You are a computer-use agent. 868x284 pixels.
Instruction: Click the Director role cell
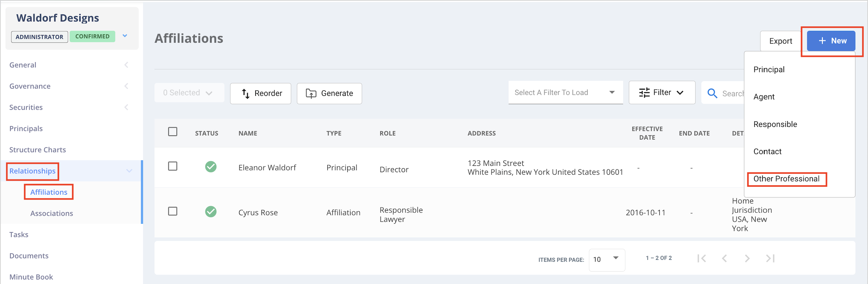pyautogui.click(x=394, y=169)
